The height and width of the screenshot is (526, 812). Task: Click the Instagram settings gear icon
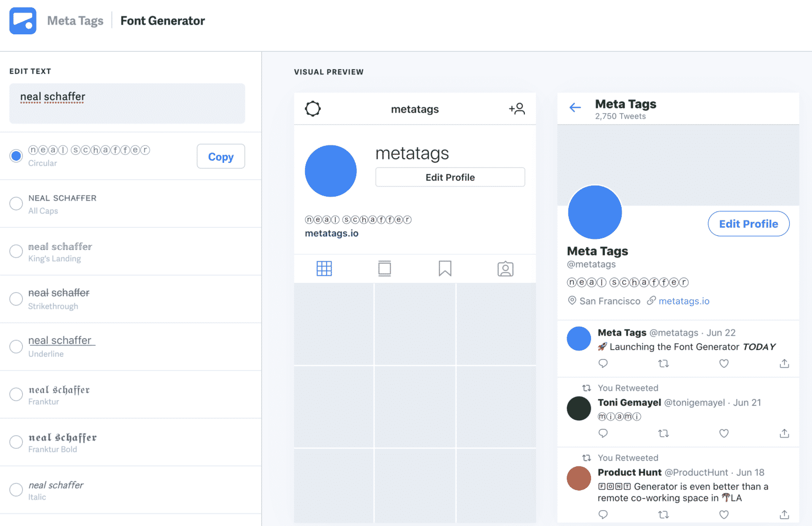click(313, 109)
